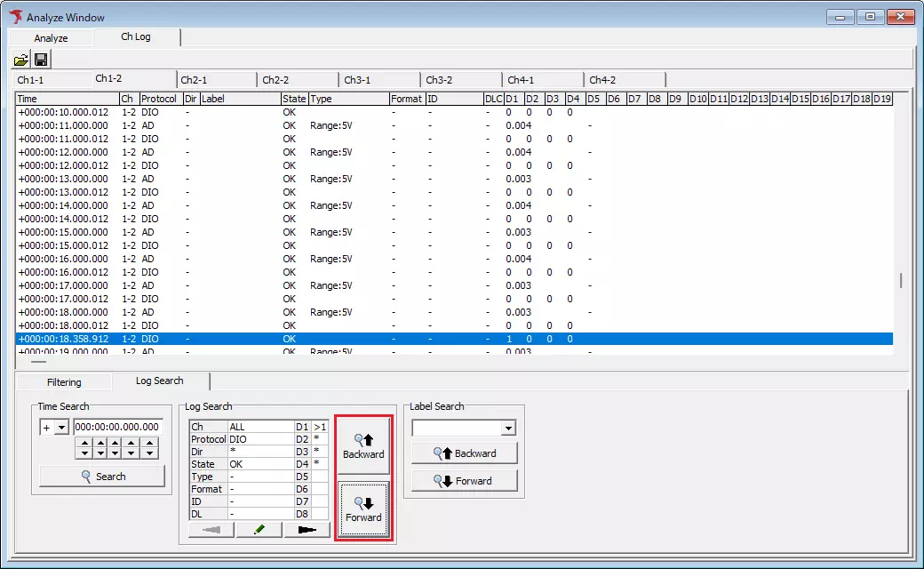Click Forward button in Label Search
This screenshot has height=569, width=924.
(464, 481)
